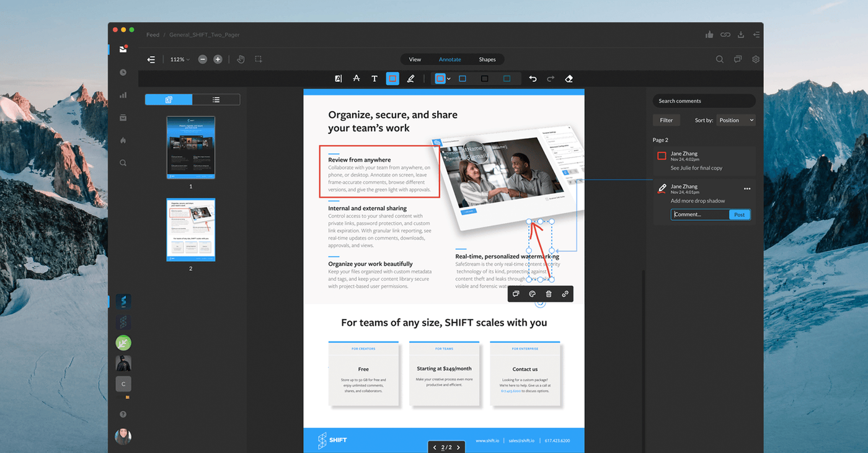This screenshot has width=868, height=453.
Task: Open the archive box sidebar icon
Action: coord(123,118)
